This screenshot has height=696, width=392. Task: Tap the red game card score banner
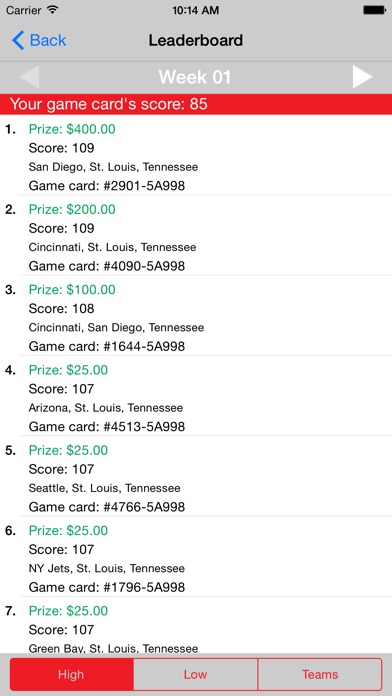coord(196,104)
